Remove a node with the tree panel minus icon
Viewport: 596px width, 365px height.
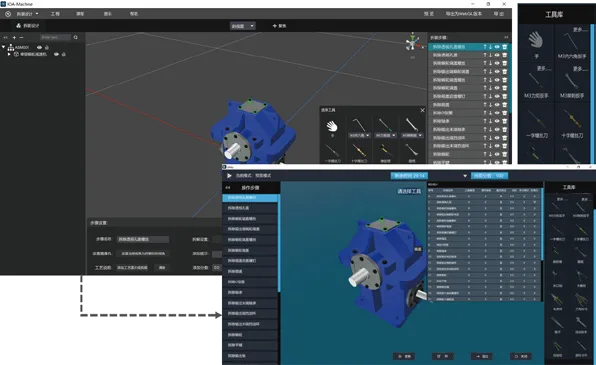[21, 37]
